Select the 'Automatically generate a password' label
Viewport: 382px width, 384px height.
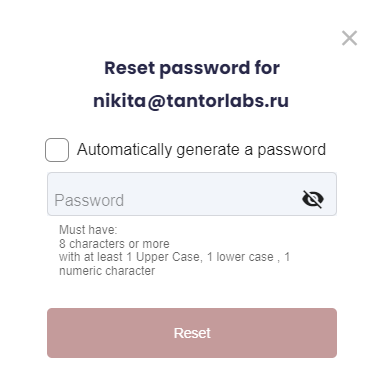pos(201,150)
